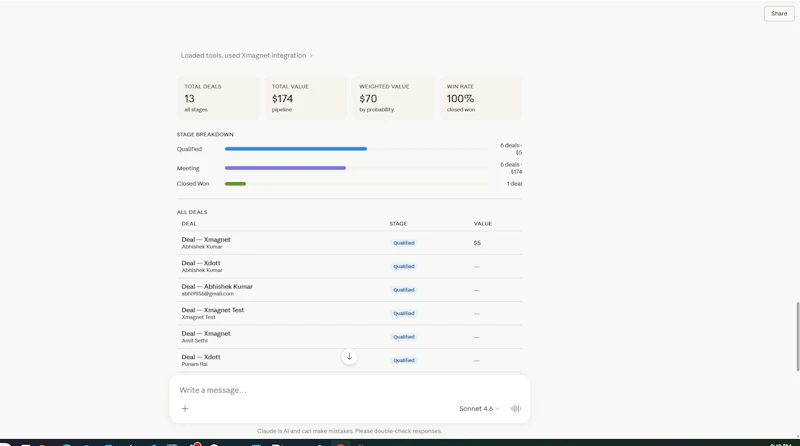Select 'Deal — Xmagnet' row by Abhishek Kumar
The width and height of the screenshot is (800, 446).
point(349,243)
